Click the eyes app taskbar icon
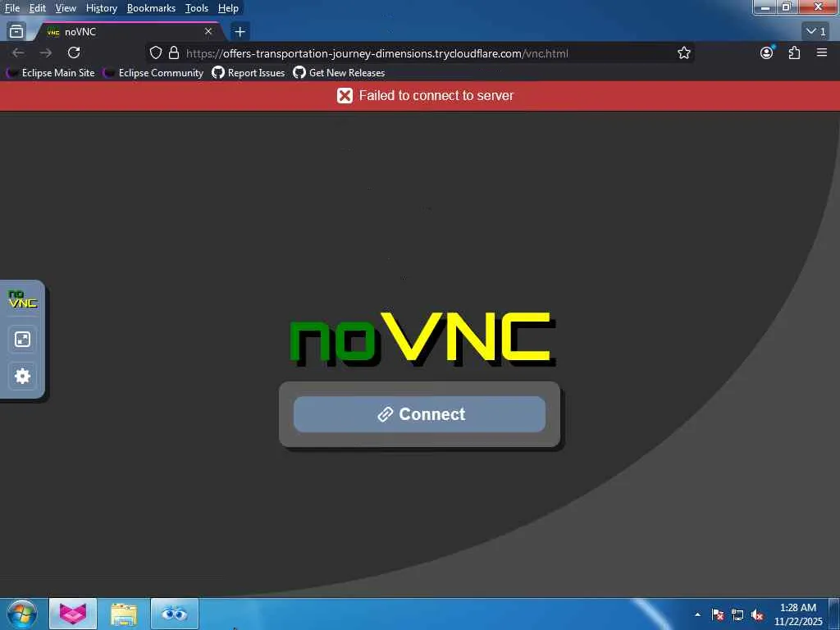 point(175,614)
